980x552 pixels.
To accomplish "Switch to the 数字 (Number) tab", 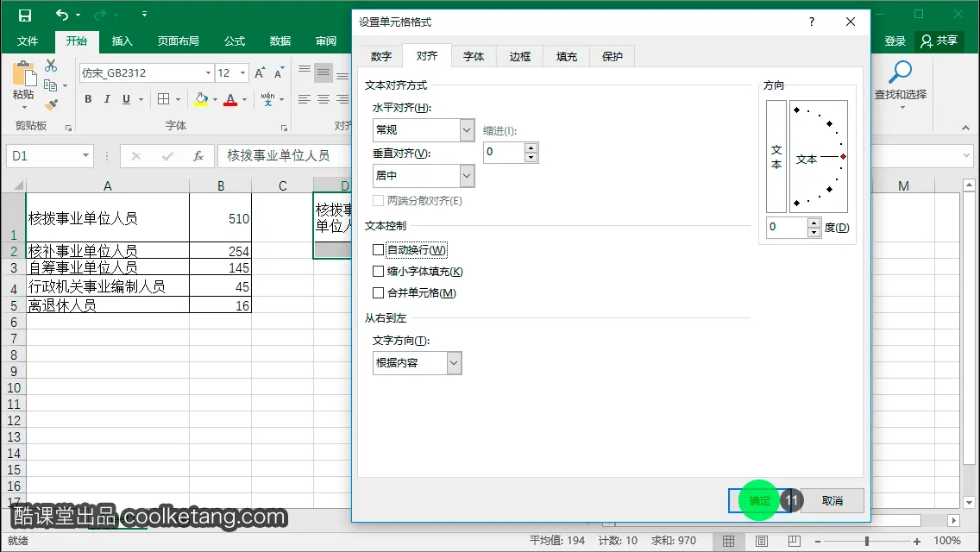I will click(380, 56).
